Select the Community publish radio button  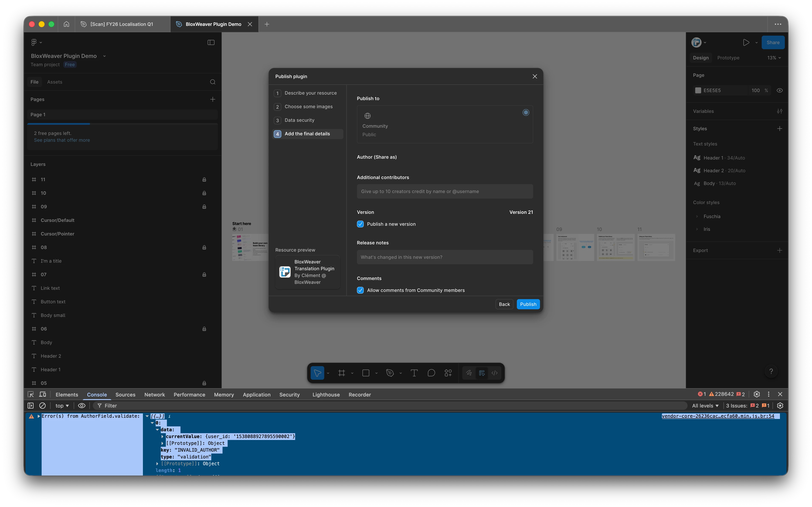tap(526, 113)
